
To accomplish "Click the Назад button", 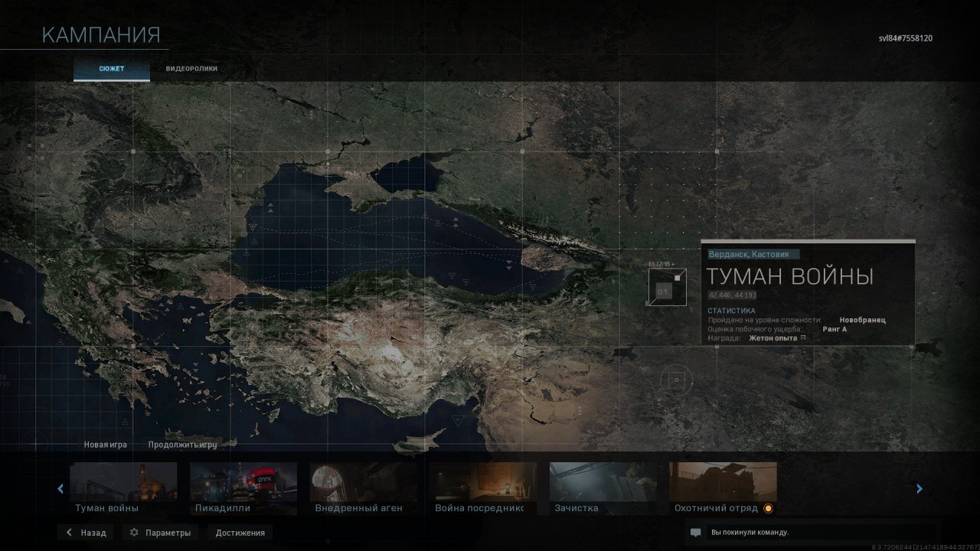I will pyautogui.click(x=86, y=533).
